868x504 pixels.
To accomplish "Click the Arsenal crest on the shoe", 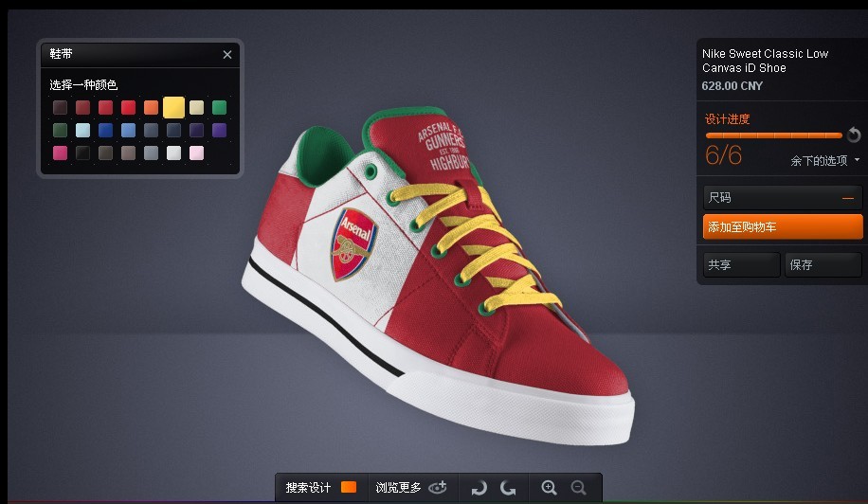I will coord(354,243).
